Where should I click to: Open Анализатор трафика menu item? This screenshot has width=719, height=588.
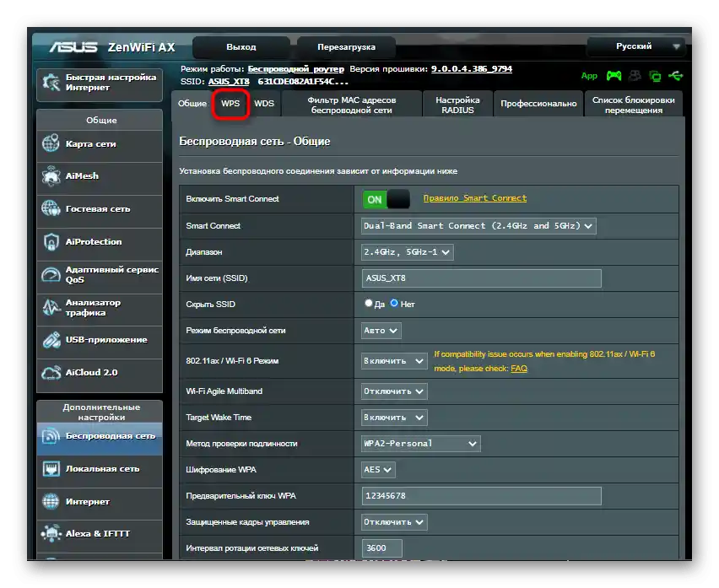coord(100,308)
